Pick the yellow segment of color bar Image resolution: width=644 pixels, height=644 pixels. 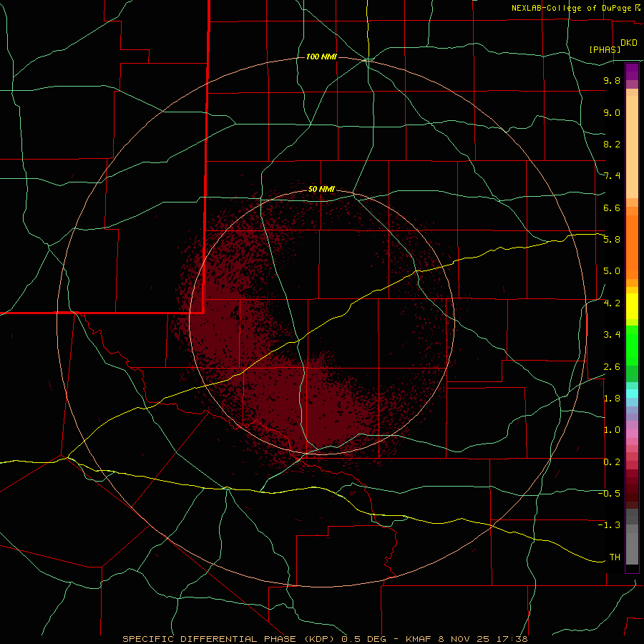(x=632, y=306)
